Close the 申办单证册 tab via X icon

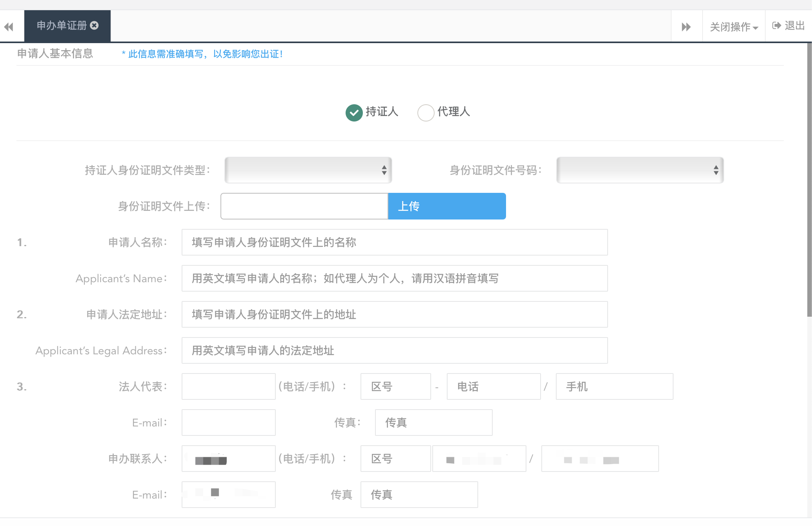tap(94, 25)
